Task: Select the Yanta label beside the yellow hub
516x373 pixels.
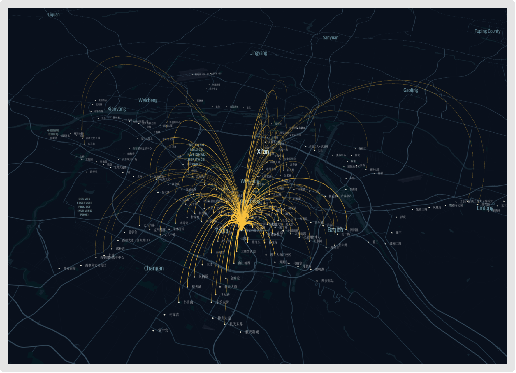Action: [x=222, y=230]
